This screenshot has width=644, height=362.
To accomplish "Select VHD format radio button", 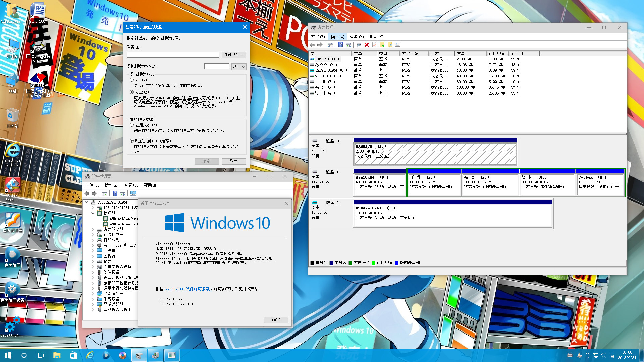I will 132,80.
